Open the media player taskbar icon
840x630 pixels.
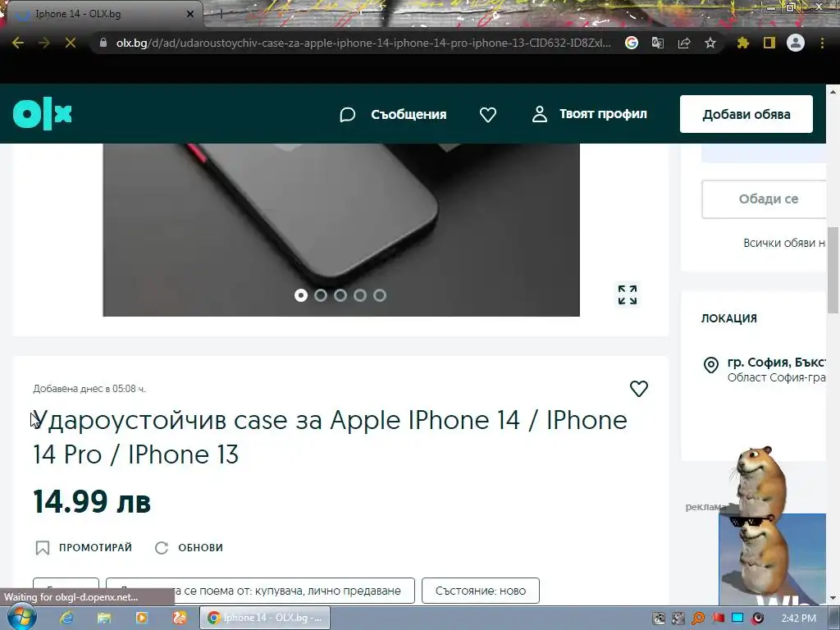[x=142, y=618]
